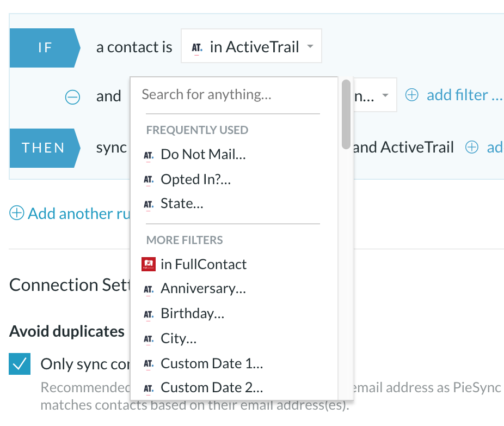Click the ActiveTrail icon next to Do Not Mail
Viewport: 504px width, 426px height.
[149, 156]
